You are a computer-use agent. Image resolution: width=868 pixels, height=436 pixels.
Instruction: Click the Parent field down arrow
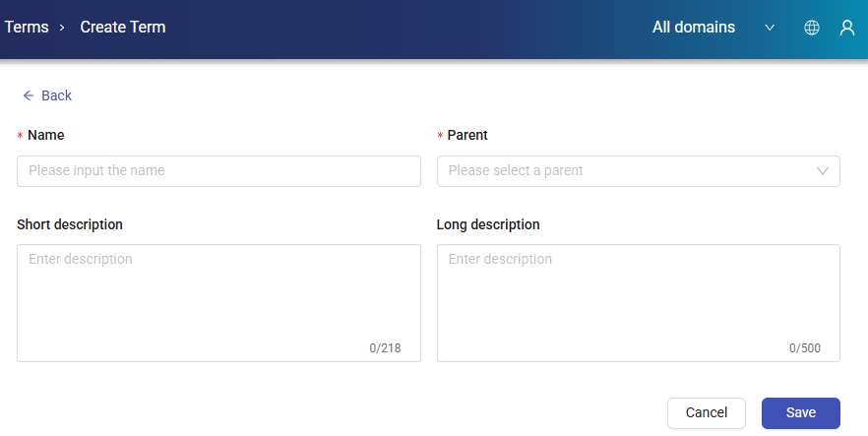coord(823,171)
